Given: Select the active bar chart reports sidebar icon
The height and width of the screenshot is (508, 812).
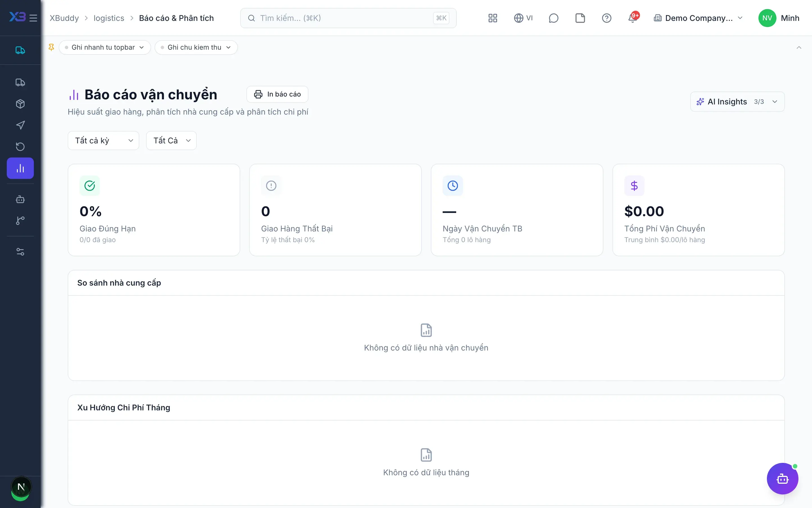Looking at the screenshot, I should [x=21, y=168].
